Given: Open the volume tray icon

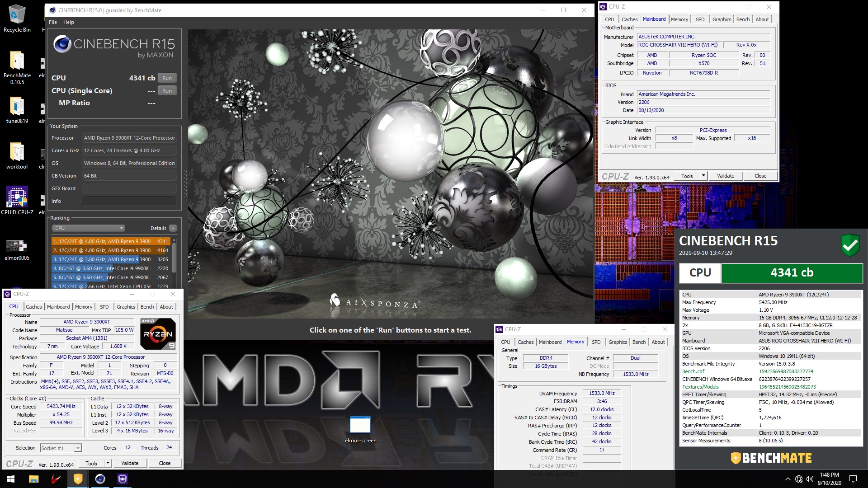Looking at the screenshot, I should (x=810, y=479).
